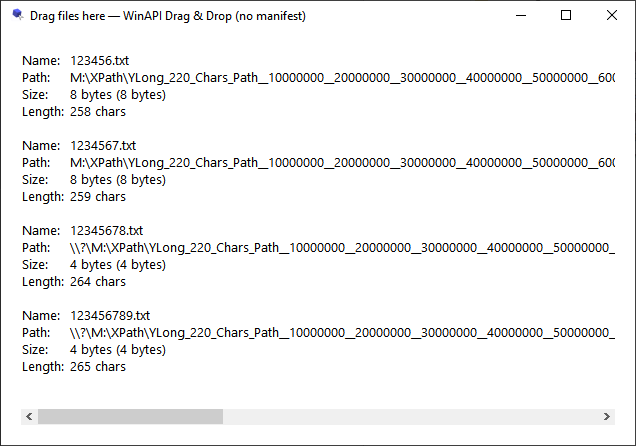Close the WinAPI Drag & Drop window
Image resolution: width=636 pixels, height=446 pixels.
[x=611, y=15]
